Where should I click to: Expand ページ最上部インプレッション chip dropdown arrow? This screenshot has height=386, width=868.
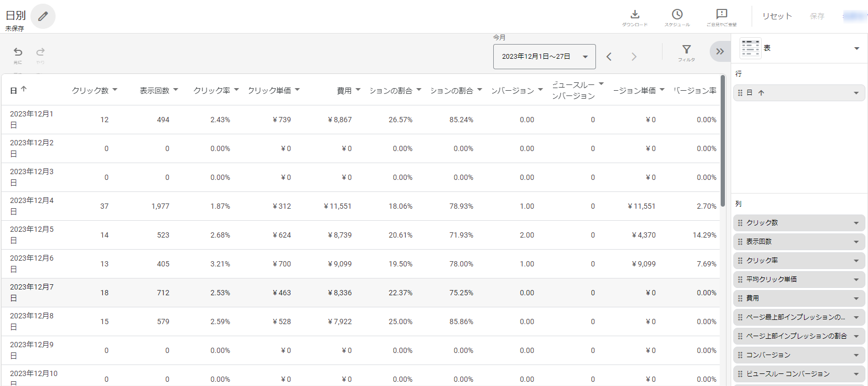coord(856,317)
